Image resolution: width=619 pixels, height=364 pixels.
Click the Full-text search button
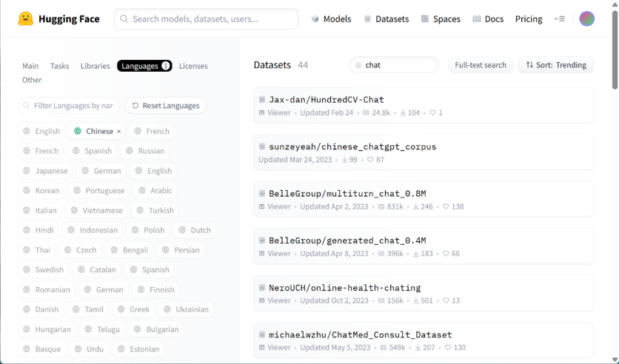481,65
